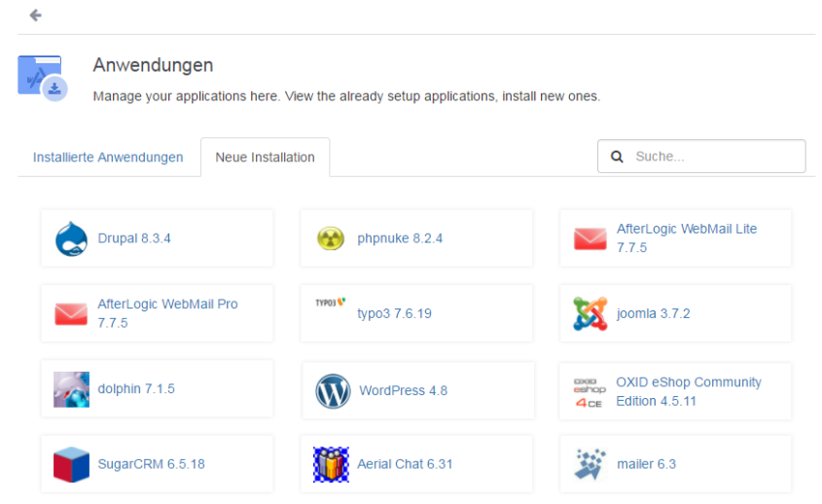Click the Joomla logo icon

point(590,313)
